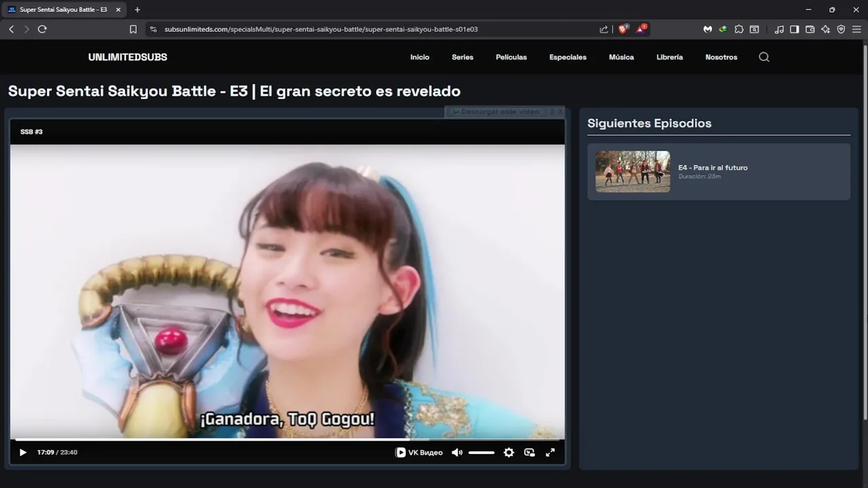Go forward in browser history
The image size is (868, 488).
pyautogui.click(x=26, y=29)
